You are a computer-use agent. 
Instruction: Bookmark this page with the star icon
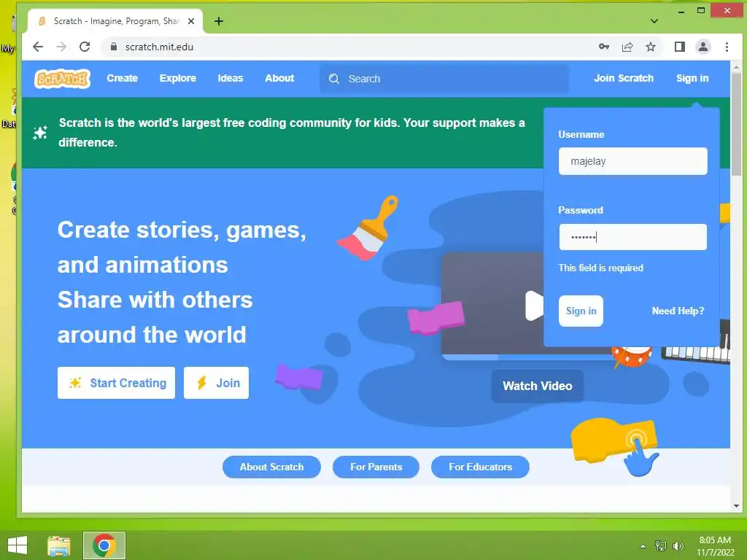click(650, 47)
